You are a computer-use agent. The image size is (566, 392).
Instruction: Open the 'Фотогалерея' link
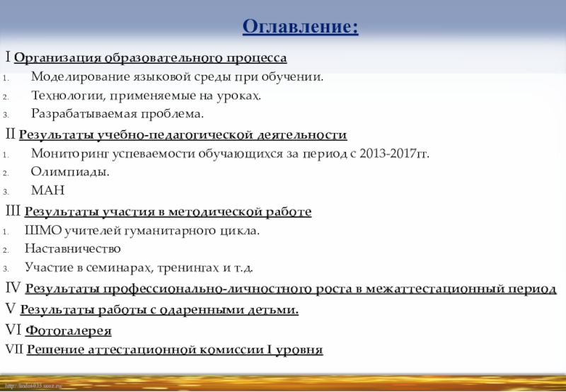pos(69,330)
